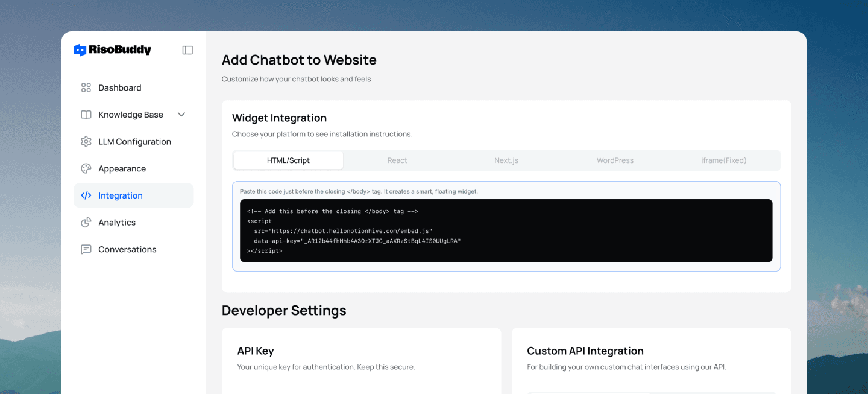
Task: Click the Add Chatbot to Website heading
Action: pyautogui.click(x=299, y=60)
